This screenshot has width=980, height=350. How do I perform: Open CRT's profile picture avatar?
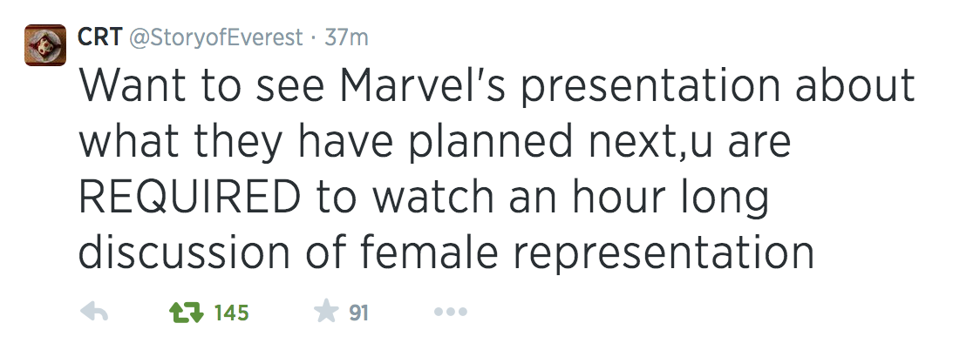point(45,44)
